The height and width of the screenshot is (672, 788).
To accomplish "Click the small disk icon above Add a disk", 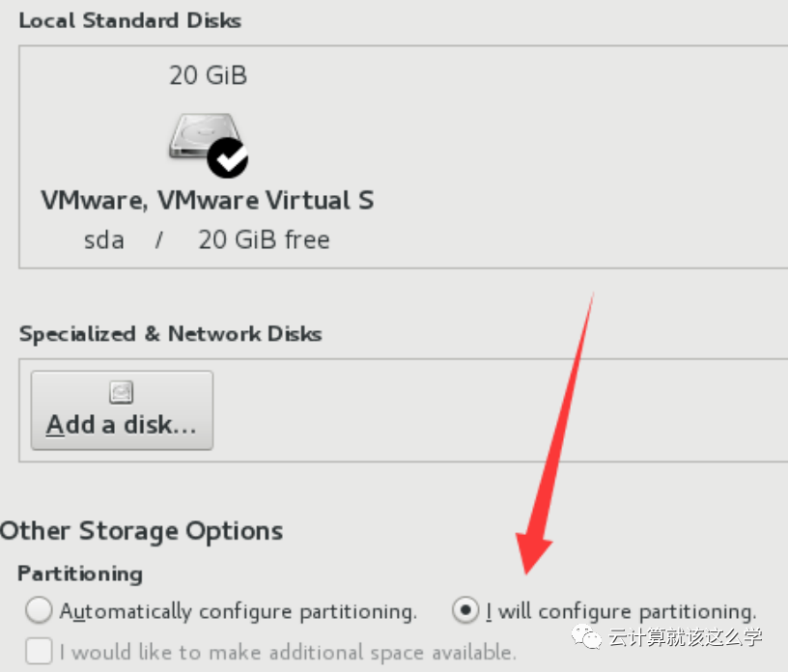I will [121, 392].
